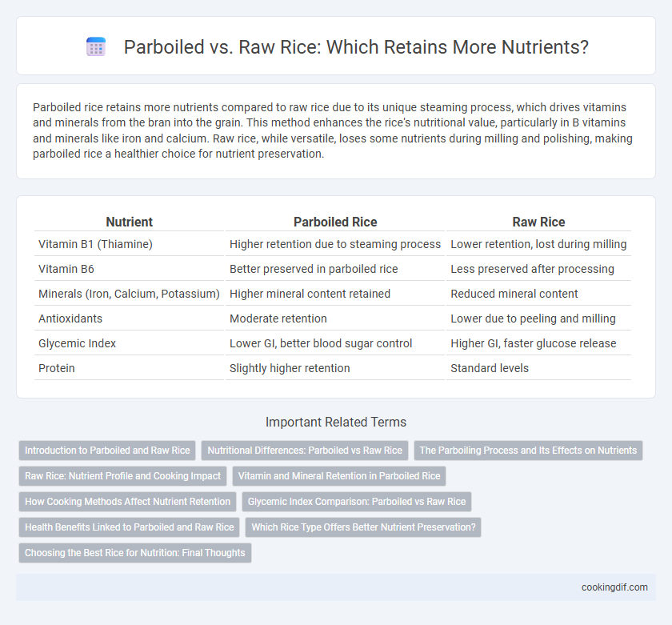Open Choosing the Best Rice for Nutrition tag
672x625 pixels.
(x=135, y=553)
